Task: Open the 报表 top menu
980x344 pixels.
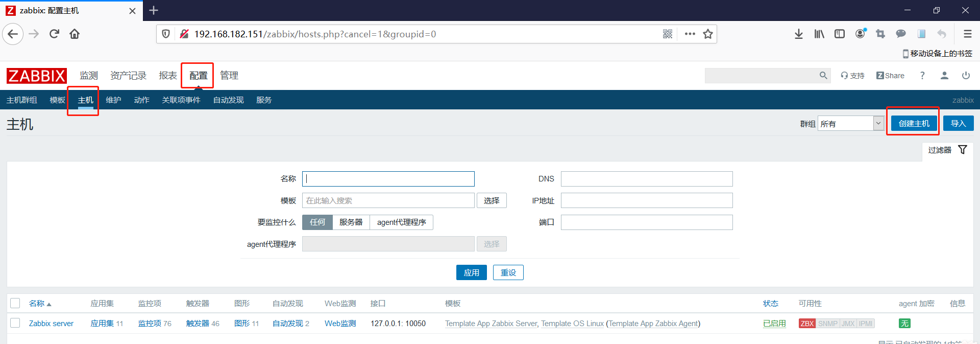Action: pos(168,76)
